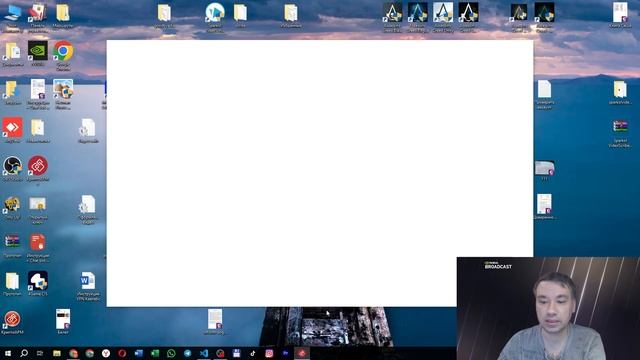Launch Opera from the taskbar
Viewport: 640px width, 360px height.
coord(122,353)
